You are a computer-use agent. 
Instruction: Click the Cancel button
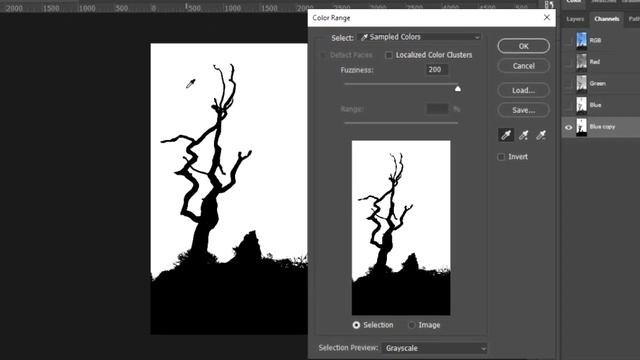tap(524, 66)
